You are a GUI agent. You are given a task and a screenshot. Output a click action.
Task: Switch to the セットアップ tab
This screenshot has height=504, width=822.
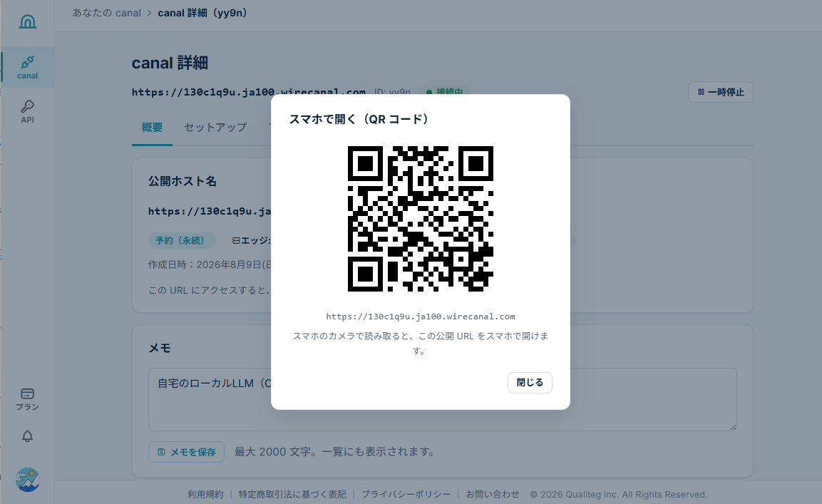tap(215, 128)
